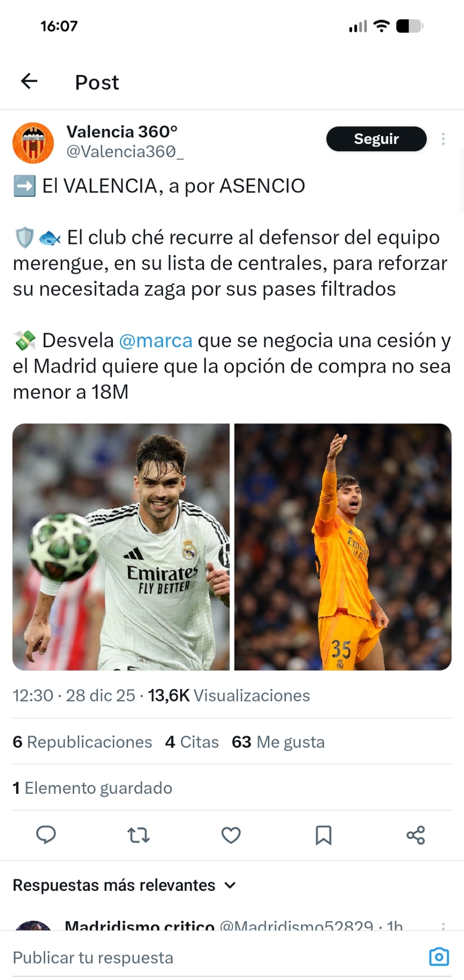Bookmark the post
This screenshot has width=464, height=980.
tap(323, 835)
